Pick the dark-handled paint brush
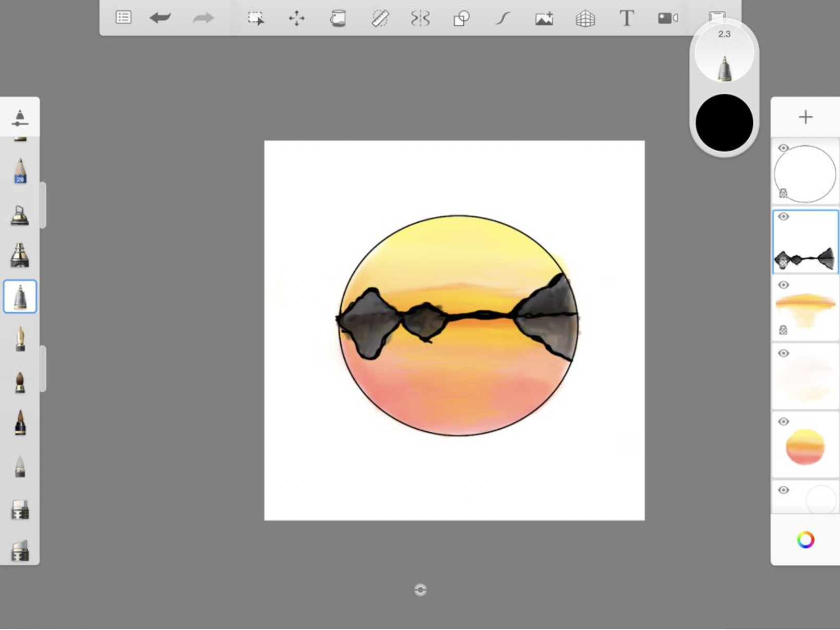Image resolution: width=840 pixels, height=630 pixels. (20, 422)
